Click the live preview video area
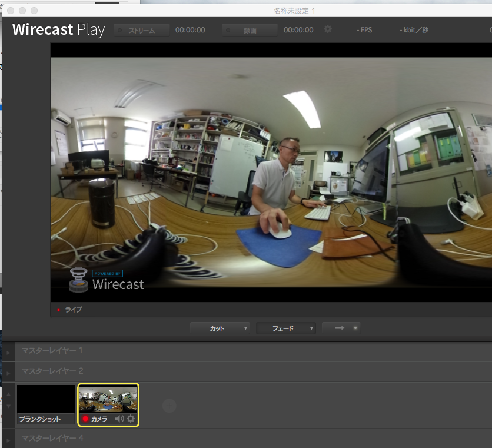 click(x=271, y=172)
